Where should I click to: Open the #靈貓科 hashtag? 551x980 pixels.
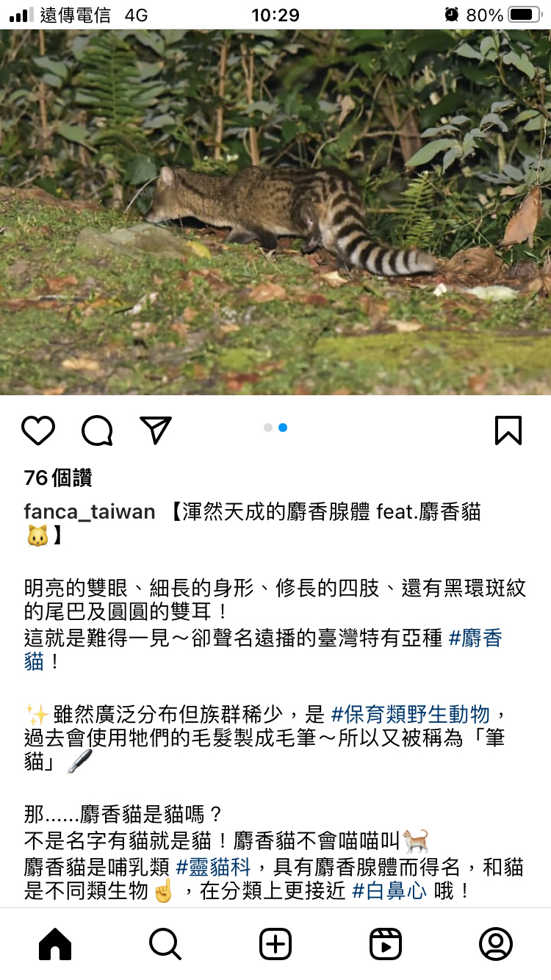(214, 868)
